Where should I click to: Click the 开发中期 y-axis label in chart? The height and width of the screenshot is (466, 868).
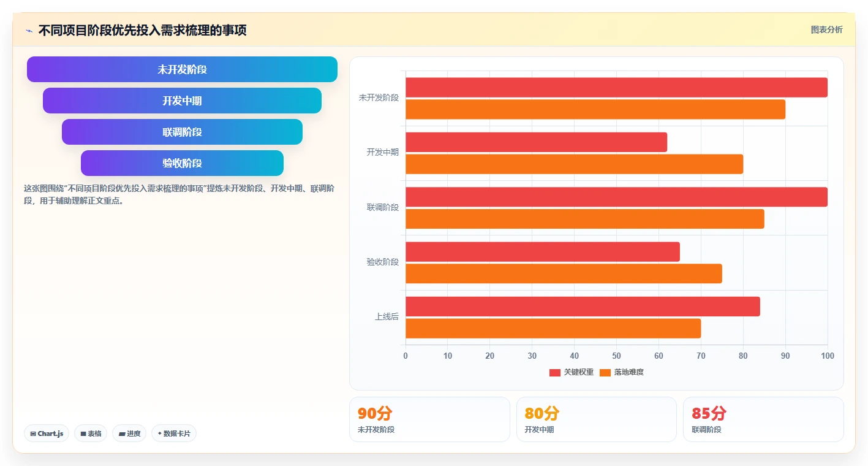pyautogui.click(x=383, y=152)
